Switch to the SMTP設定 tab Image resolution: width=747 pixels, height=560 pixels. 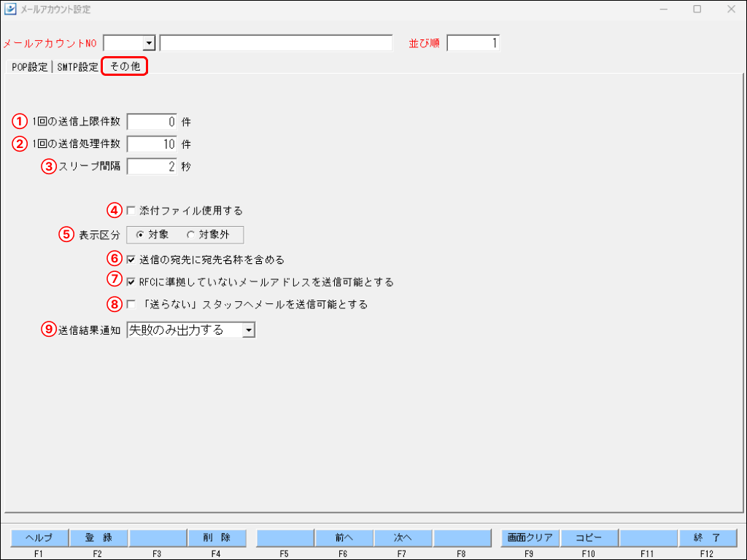pos(77,66)
